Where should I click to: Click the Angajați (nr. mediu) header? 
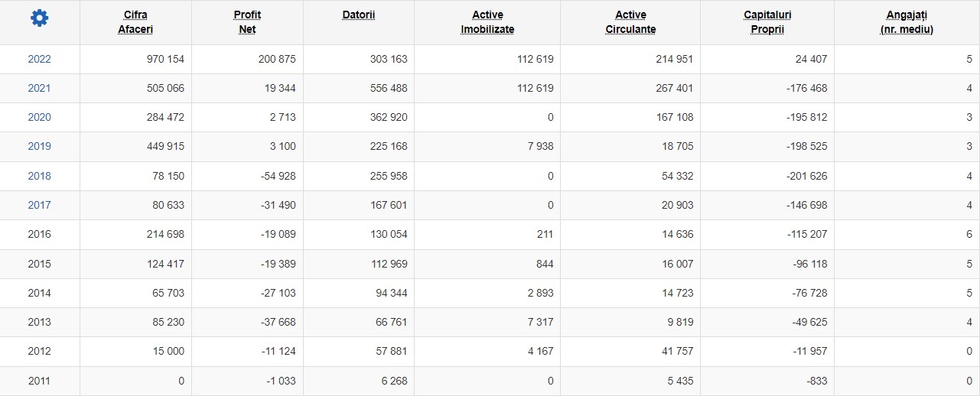click(x=907, y=22)
